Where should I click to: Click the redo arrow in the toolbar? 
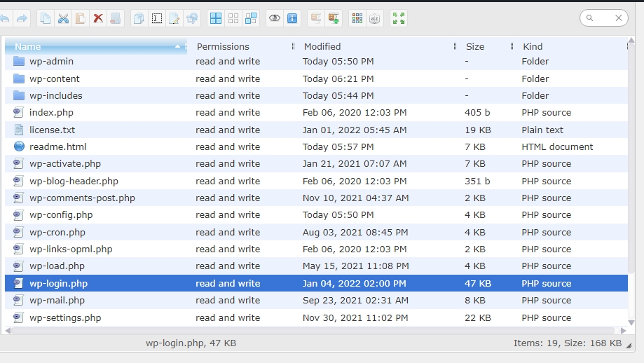coord(22,18)
